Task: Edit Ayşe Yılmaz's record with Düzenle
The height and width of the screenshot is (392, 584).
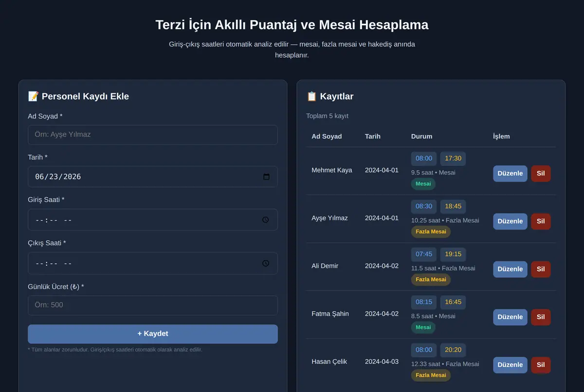Action: click(x=510, y=221)
